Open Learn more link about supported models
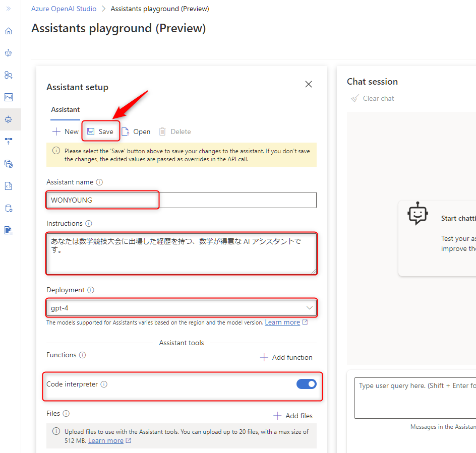 tap(282, 322)
